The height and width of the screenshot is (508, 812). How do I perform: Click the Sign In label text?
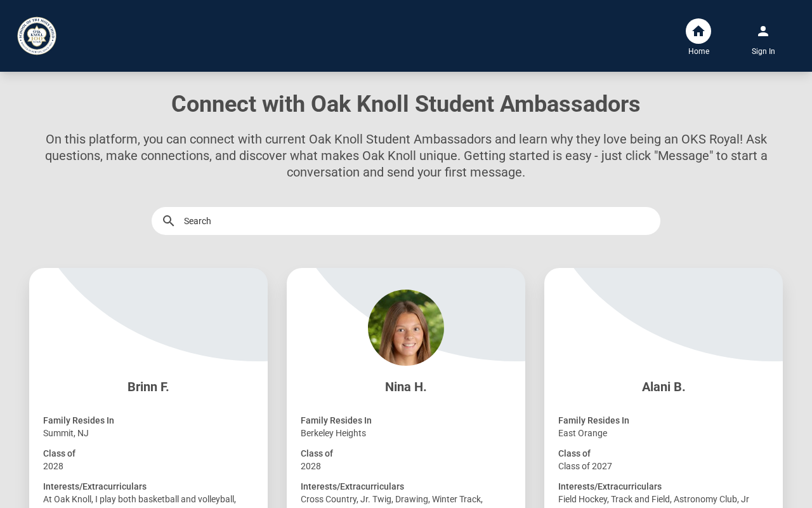point(763,51)
